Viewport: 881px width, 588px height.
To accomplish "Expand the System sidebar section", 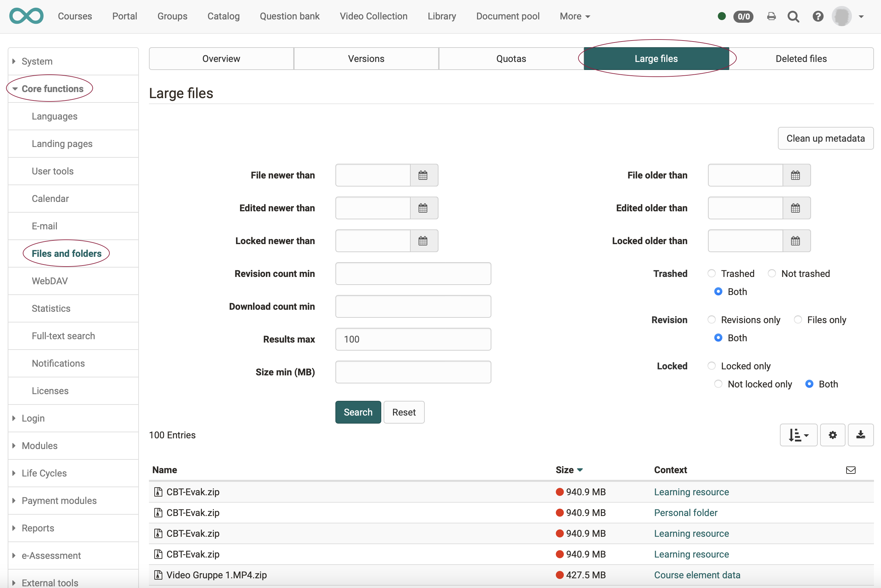I will point(37,61).
